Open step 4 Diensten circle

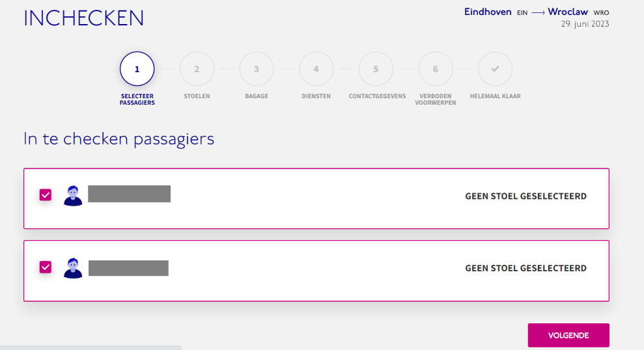tap(316, 69)
